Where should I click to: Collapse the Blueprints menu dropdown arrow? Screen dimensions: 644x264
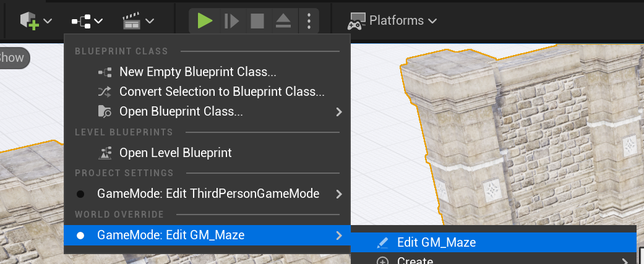pos(98,20)
